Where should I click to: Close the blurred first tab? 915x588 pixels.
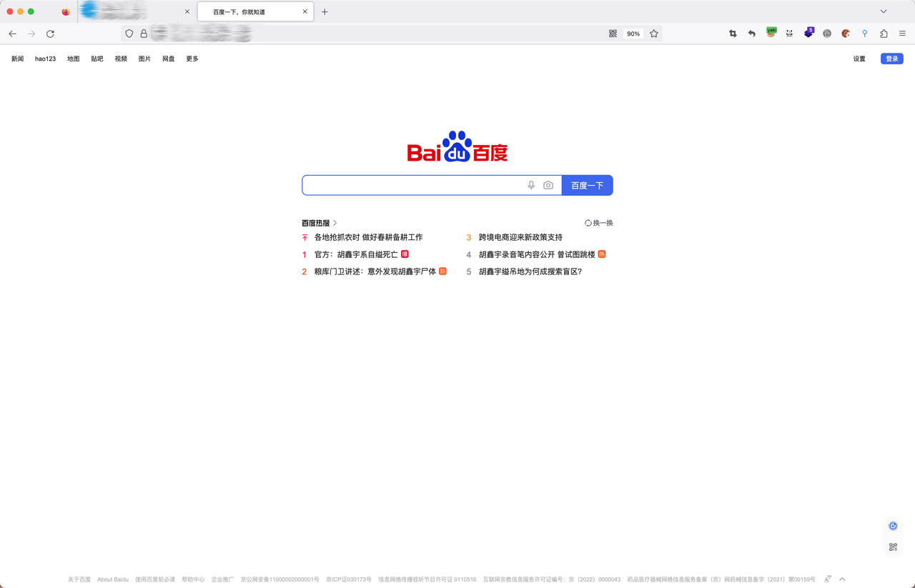tap(187, 11)
